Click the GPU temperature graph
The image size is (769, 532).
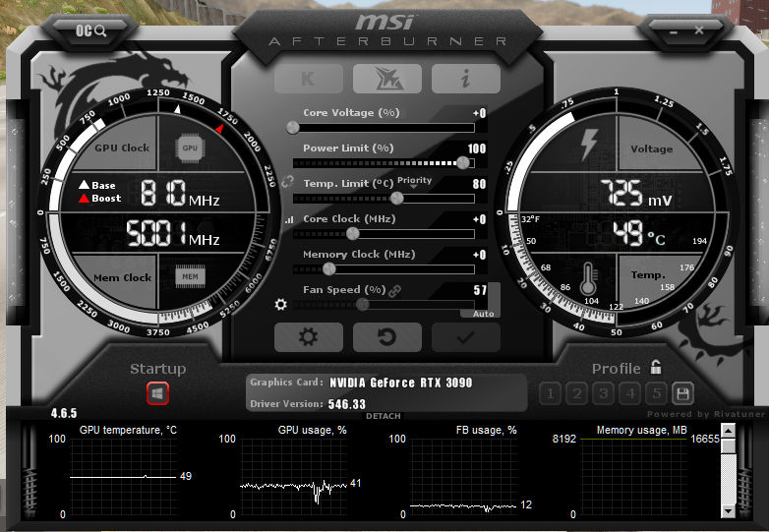pyautogui.click(x=123, y=479)
